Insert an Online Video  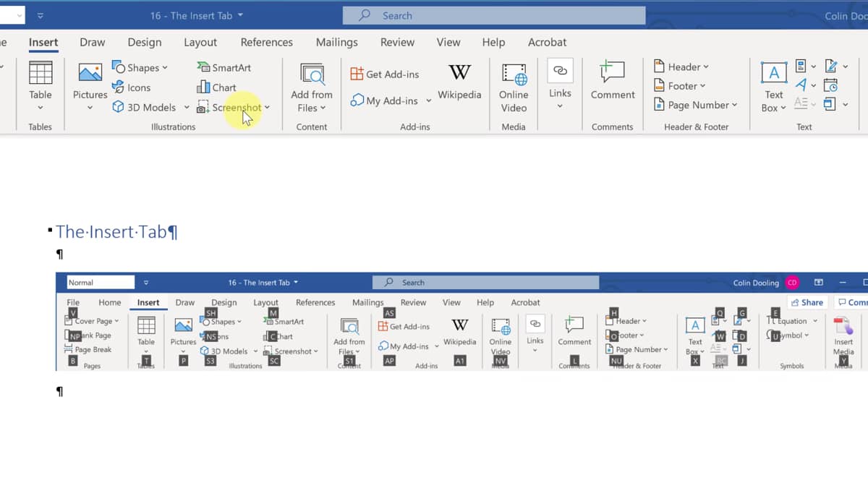514,87
